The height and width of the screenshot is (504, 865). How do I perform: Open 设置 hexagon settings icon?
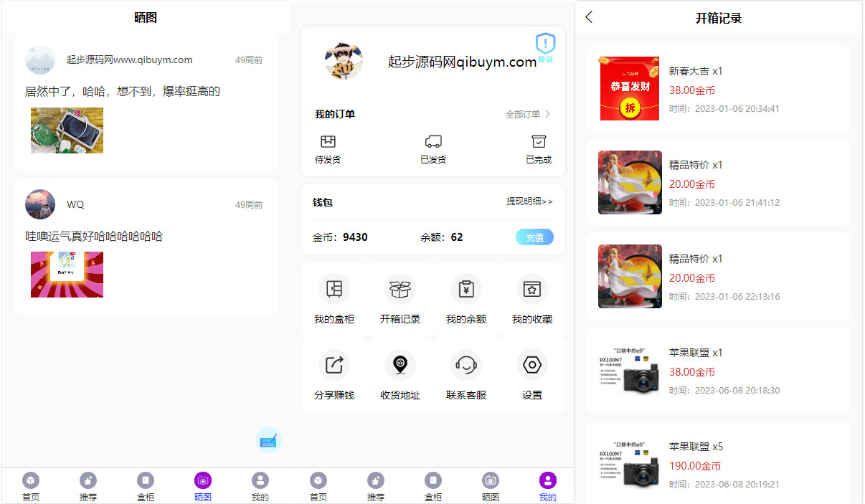click(531, 365)
